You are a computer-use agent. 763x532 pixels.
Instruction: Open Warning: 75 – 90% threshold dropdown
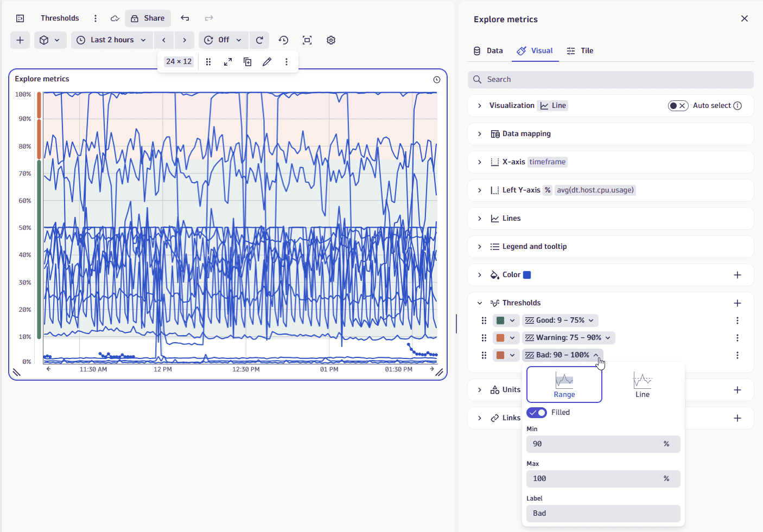pos(569,338)
